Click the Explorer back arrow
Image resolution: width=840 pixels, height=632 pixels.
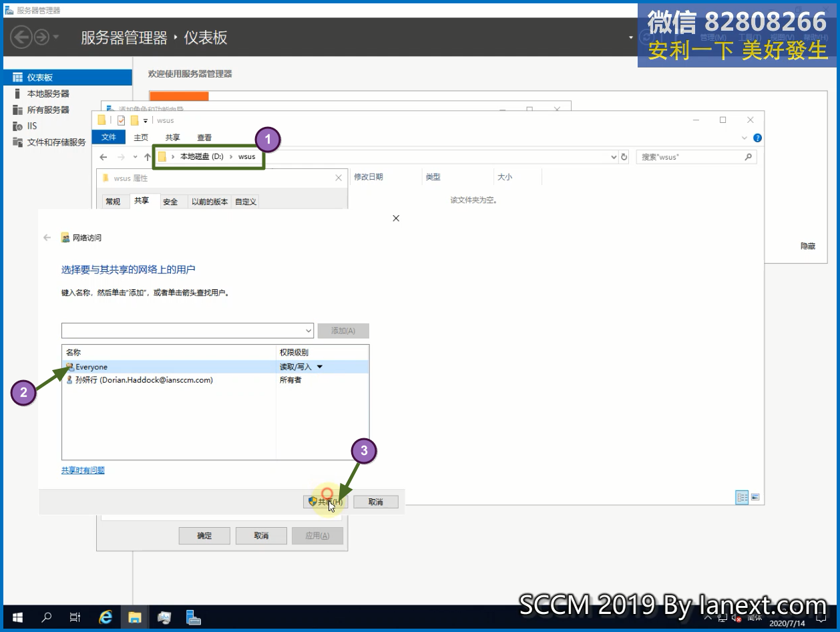point(103,157)
